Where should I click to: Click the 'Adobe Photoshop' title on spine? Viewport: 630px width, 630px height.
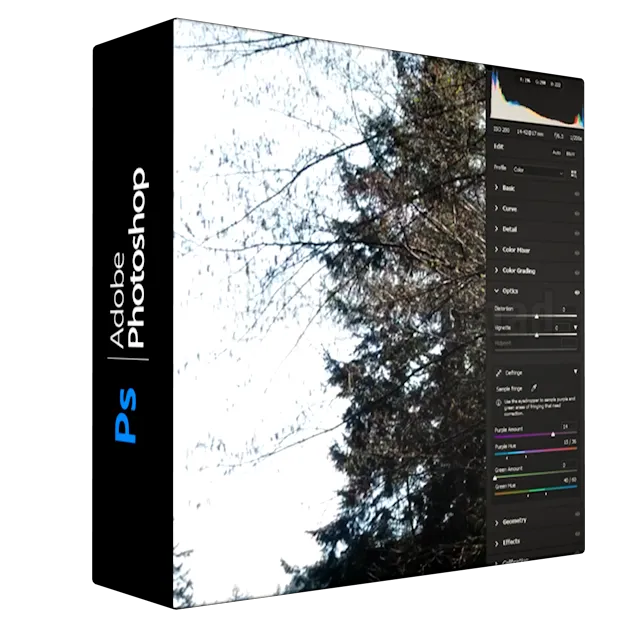coord(129,257)
